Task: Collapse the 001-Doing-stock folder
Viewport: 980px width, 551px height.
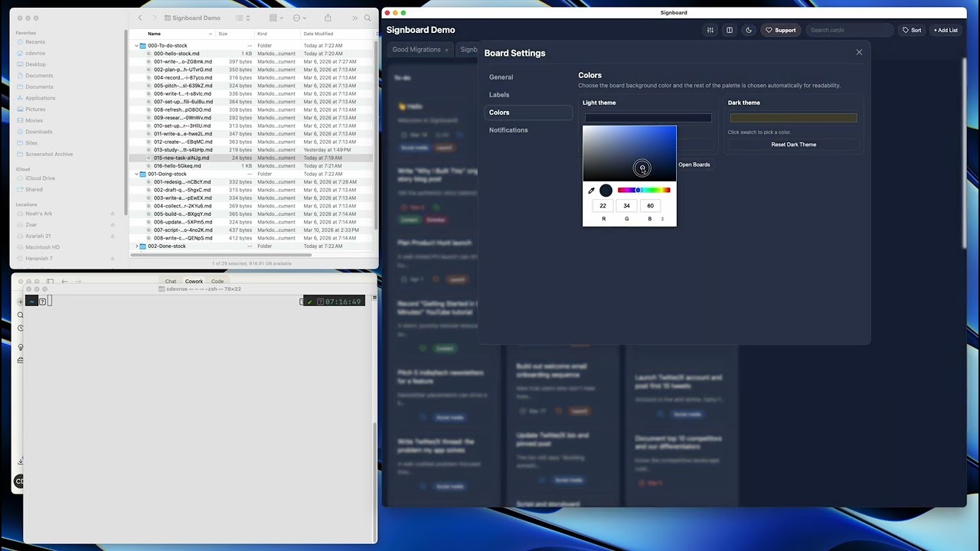Action: (x=137, y=174)
